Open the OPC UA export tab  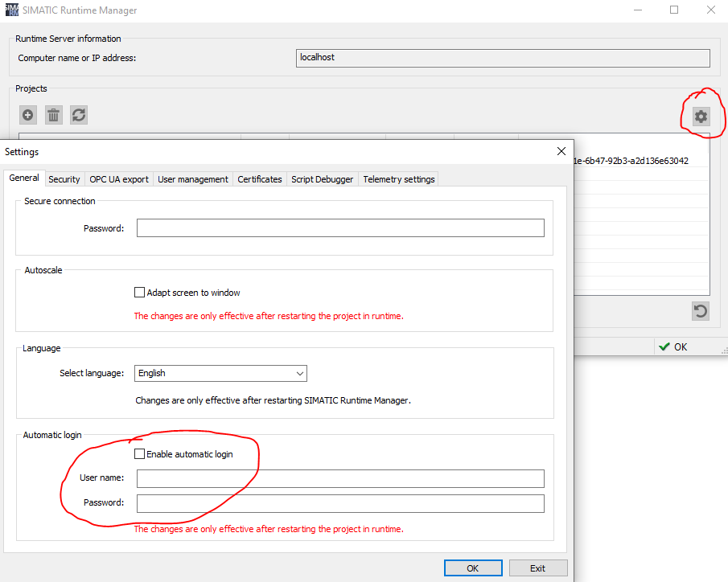coord(119,179)
